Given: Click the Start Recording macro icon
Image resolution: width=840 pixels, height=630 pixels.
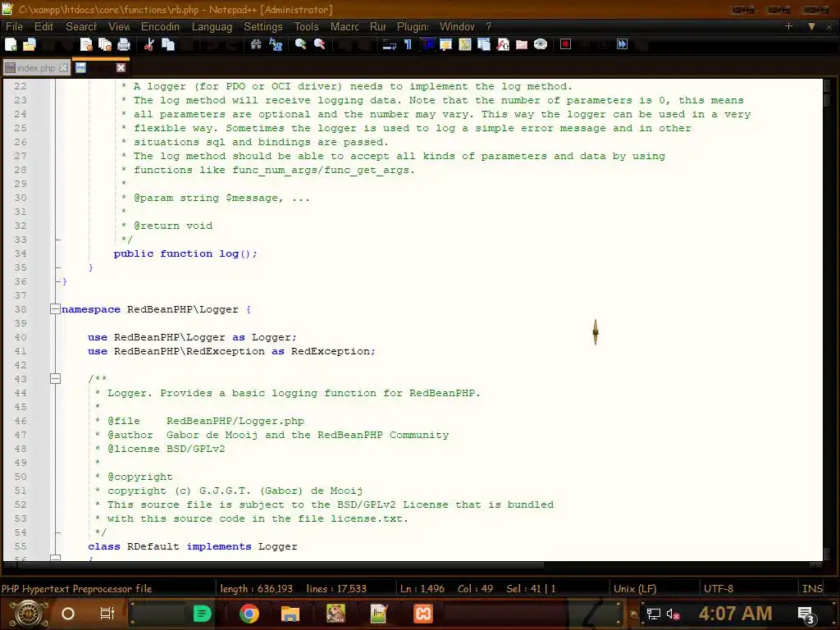Looking at the screenshot, I should point(566,44).
